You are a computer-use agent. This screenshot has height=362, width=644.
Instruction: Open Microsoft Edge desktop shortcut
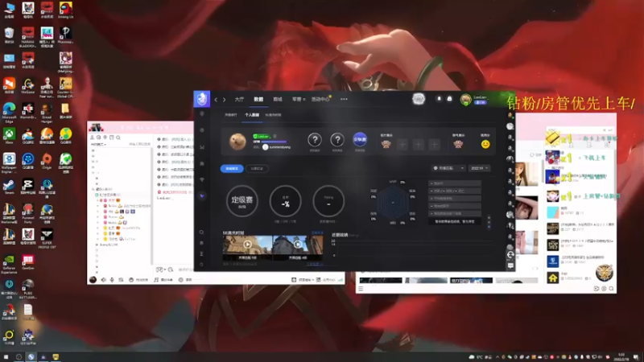9,112
